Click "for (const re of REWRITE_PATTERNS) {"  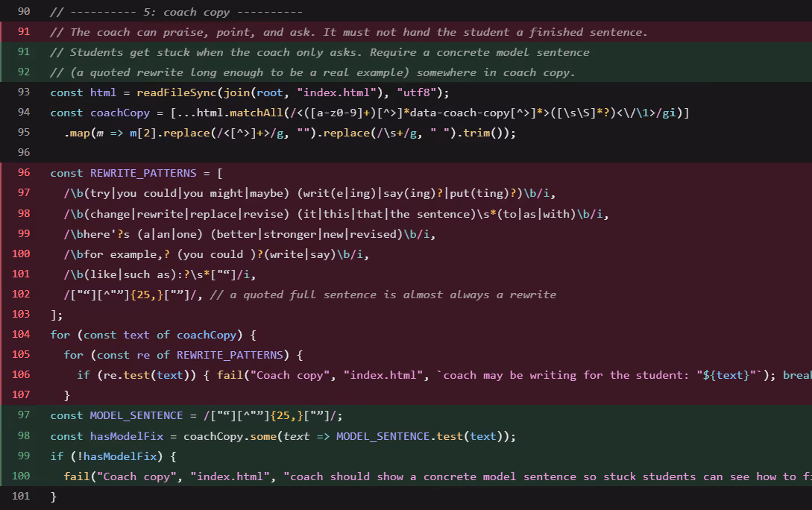(183, 355)
